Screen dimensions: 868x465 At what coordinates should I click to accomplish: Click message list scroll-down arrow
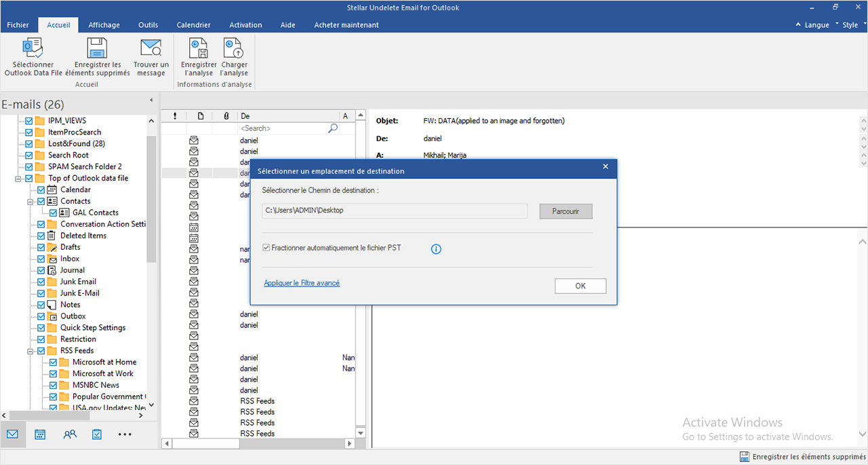click(360, 433)
